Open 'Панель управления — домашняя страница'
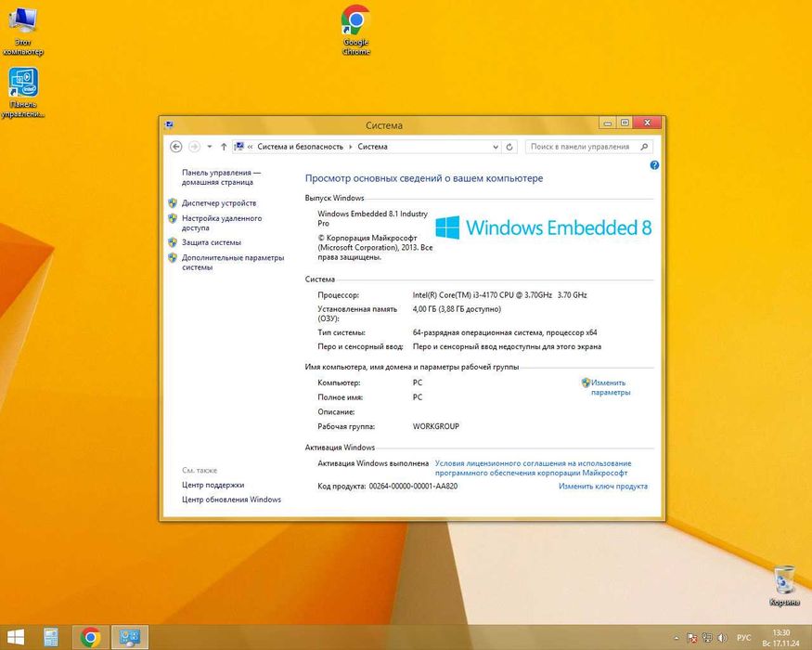The image size is (812, 650). [221, 177]
